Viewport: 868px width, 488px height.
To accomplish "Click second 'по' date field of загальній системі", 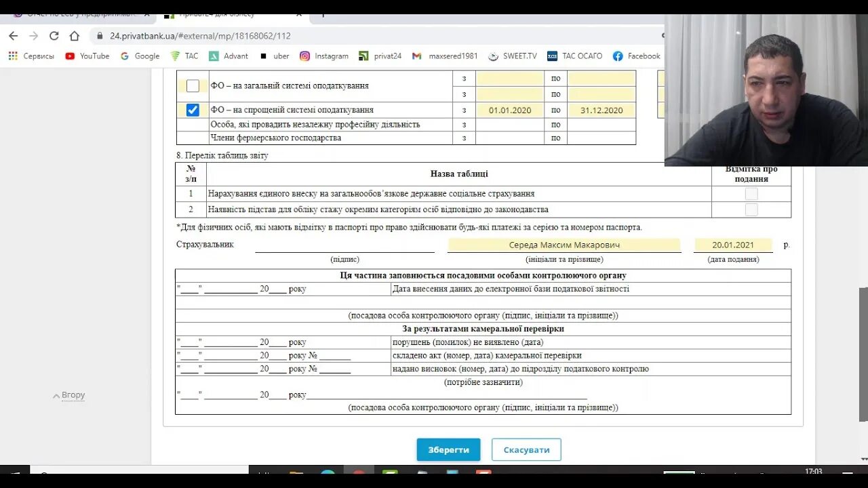I will 601,94.
